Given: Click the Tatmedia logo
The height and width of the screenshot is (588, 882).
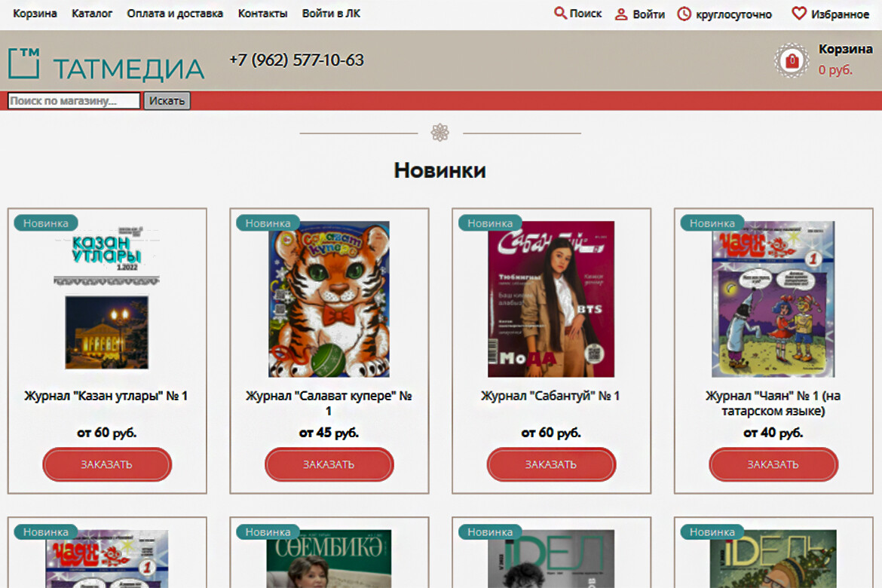Looking at the screenshot, I should pos(106,64).
